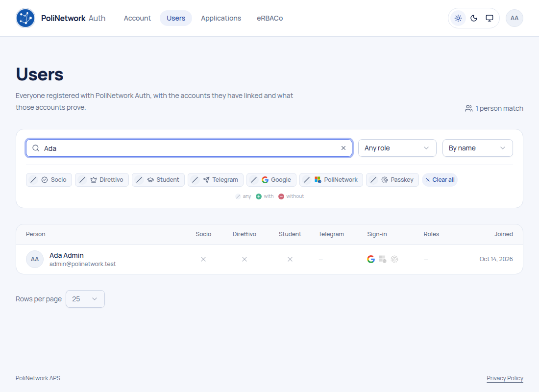Viewport: 539px width, 392px height.
Task: Click Socio X mark in Ada Admin row
Action: point(203,259)
